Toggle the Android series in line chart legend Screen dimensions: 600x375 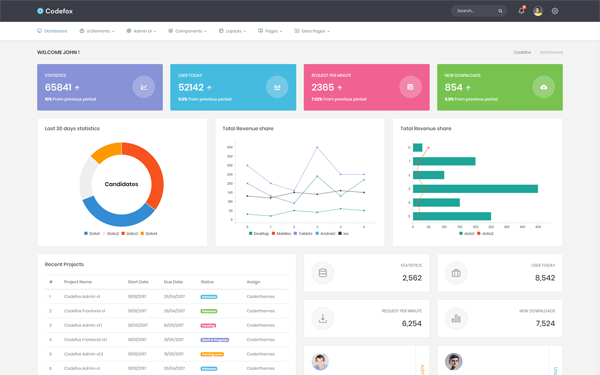(x=325, y=233)
